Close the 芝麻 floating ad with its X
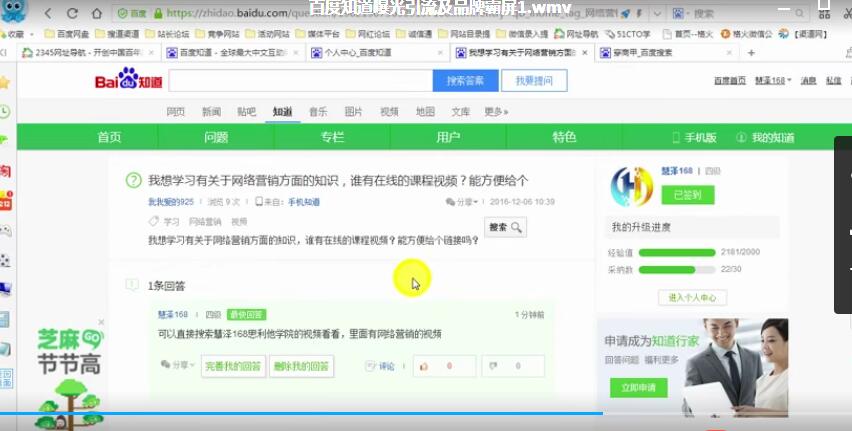The width and height of the screenshot is (852, 431). tap(101, 322)
